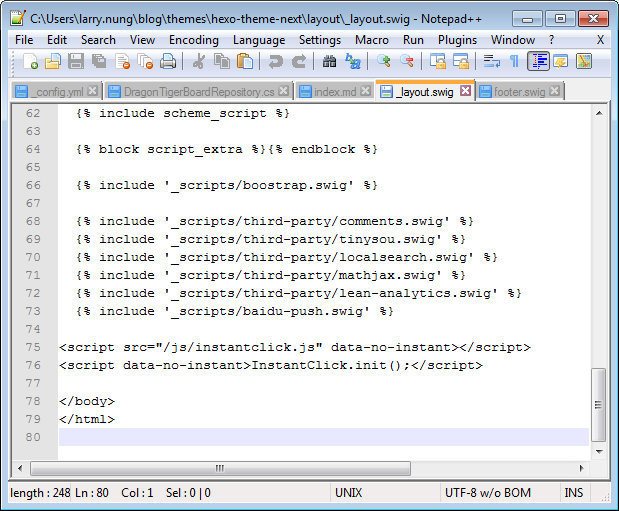Click Ln : 80 status bar entry
619x511 pixels.
pyautogui.click(x=92, y=493)
